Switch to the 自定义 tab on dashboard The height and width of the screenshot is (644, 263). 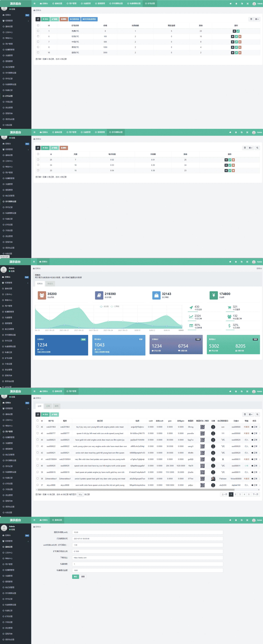[50, 284]
